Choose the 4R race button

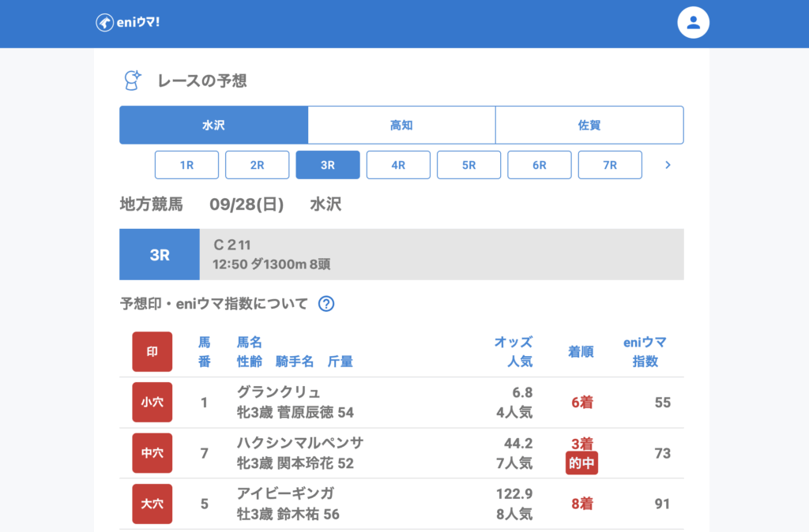pyautogui.click(x=398, y=165)
